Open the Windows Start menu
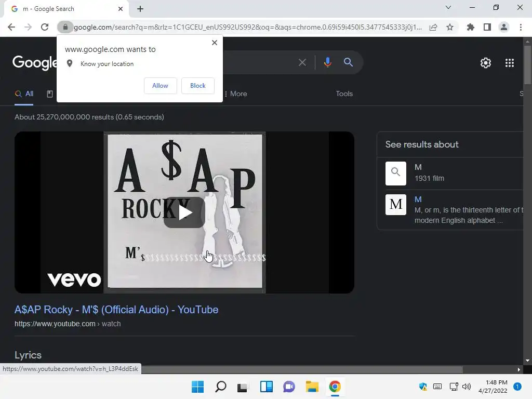Viewport: 532px width, 399px height. [x=197, y=387]
